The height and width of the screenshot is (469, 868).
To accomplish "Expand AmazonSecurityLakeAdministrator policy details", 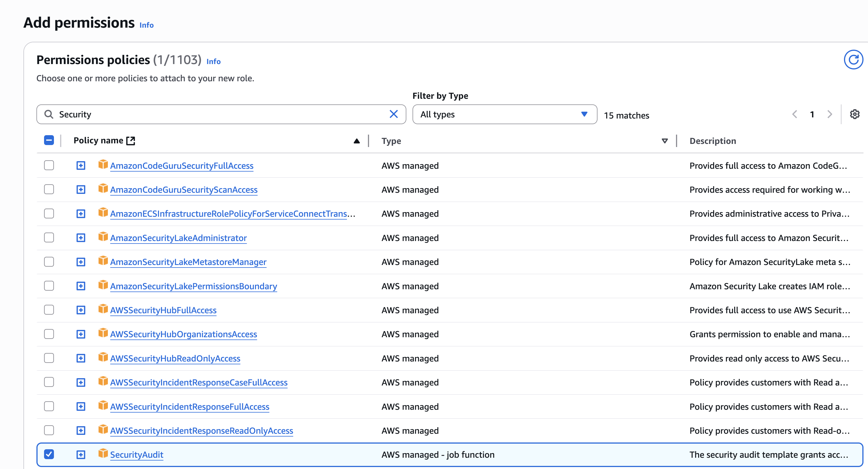I will coord(81,238).
